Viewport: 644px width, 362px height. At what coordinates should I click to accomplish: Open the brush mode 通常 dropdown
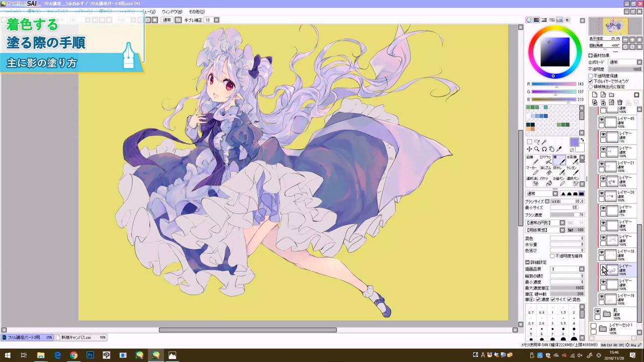[x=541, y=194]
